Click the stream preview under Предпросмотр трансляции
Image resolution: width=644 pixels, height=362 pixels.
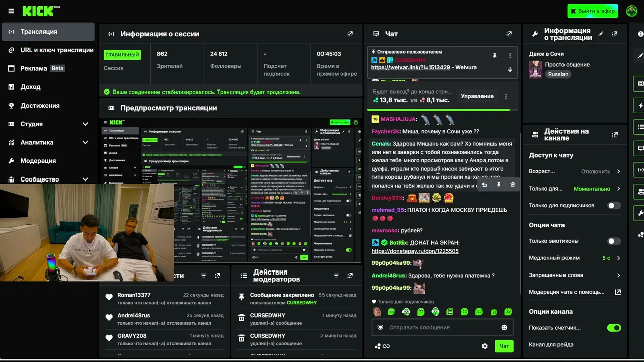(x=230, y=191)
